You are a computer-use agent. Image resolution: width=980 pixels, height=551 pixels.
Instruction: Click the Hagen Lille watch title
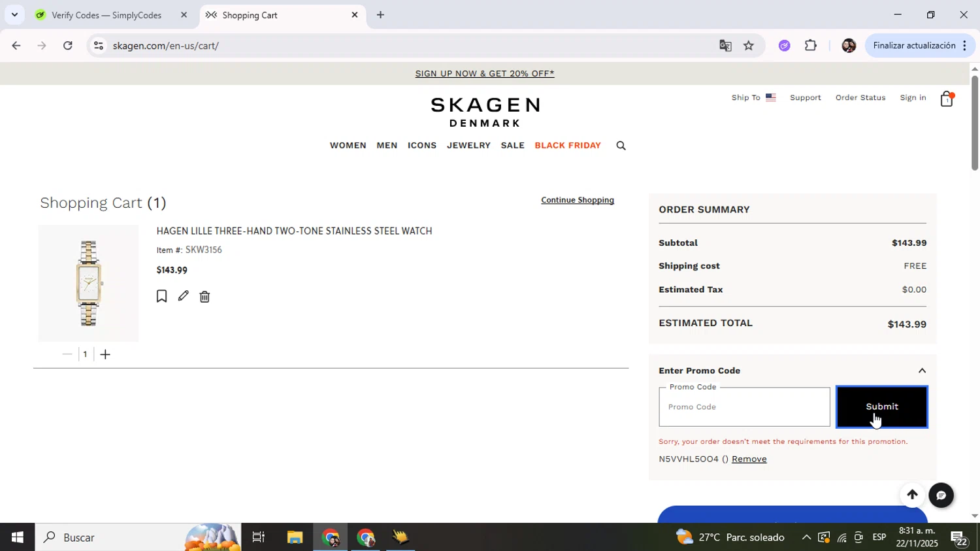[294, 231]
